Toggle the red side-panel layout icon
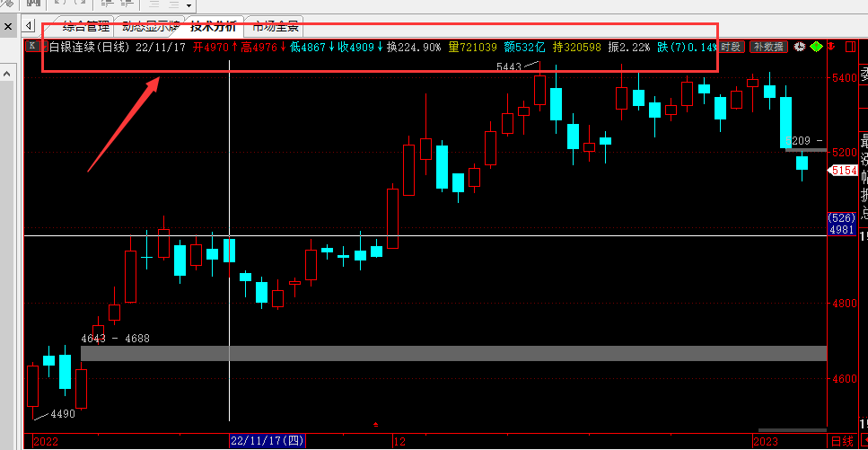 (x=850, y=47)
